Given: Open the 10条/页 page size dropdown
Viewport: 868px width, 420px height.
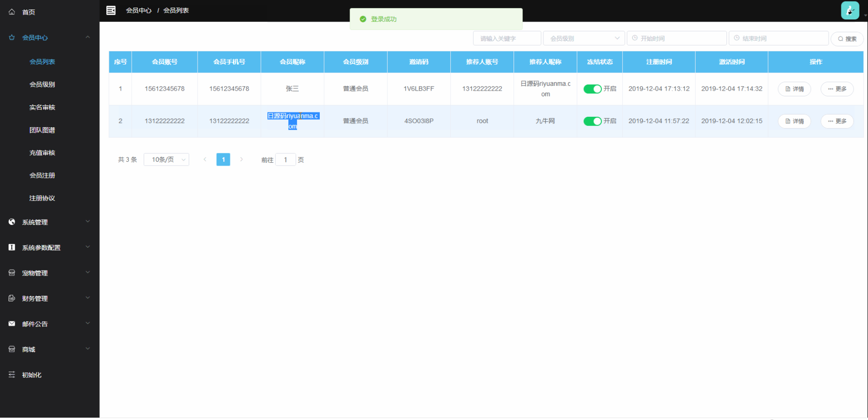Looking at the screenshot, I should [166, 159].
